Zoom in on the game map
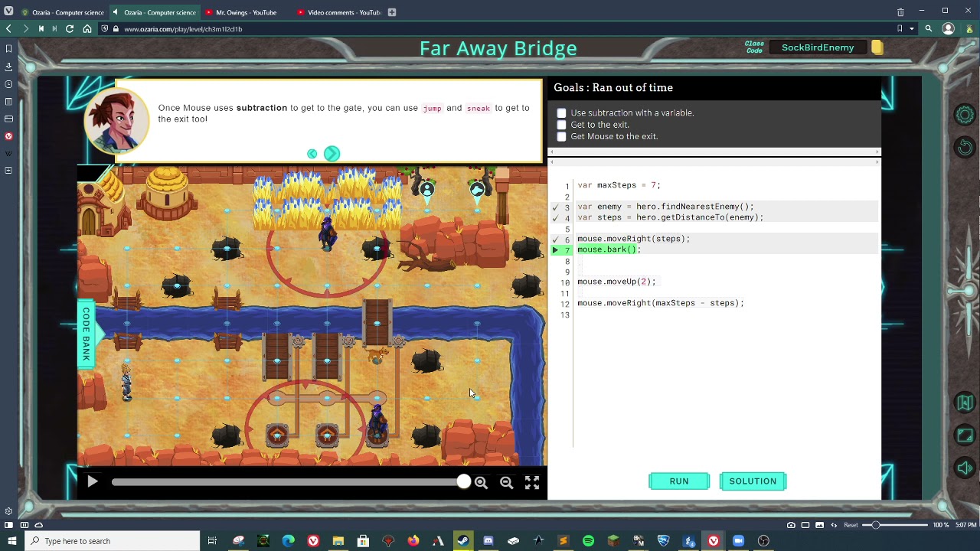 click(481, 482)
